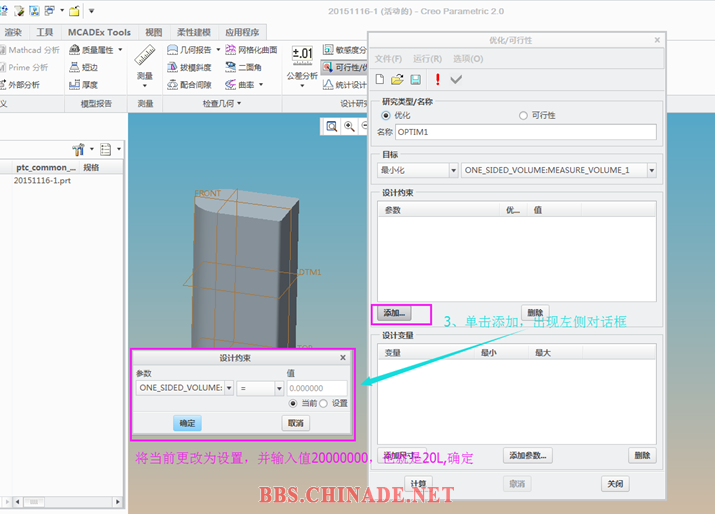The width and height of the screenshot is (715, 514).
Task: Expand the Mass Properties dropdown arrow
Action: [120, 49]
